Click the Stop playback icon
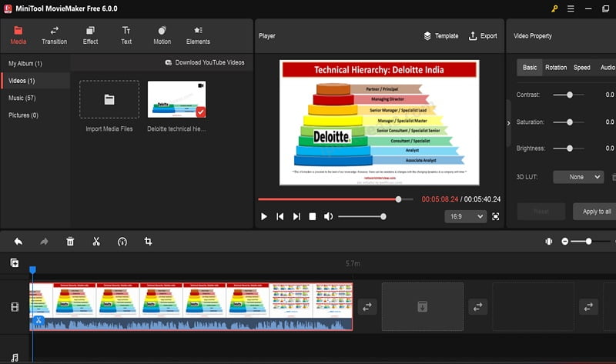This screenshot has width=616, height=364. [x=313, y=217]
